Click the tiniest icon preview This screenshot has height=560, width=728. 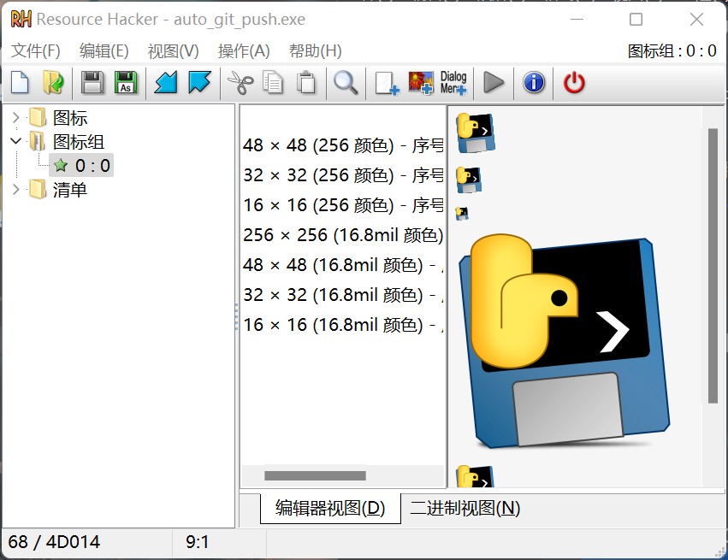[x=462, y=214]
